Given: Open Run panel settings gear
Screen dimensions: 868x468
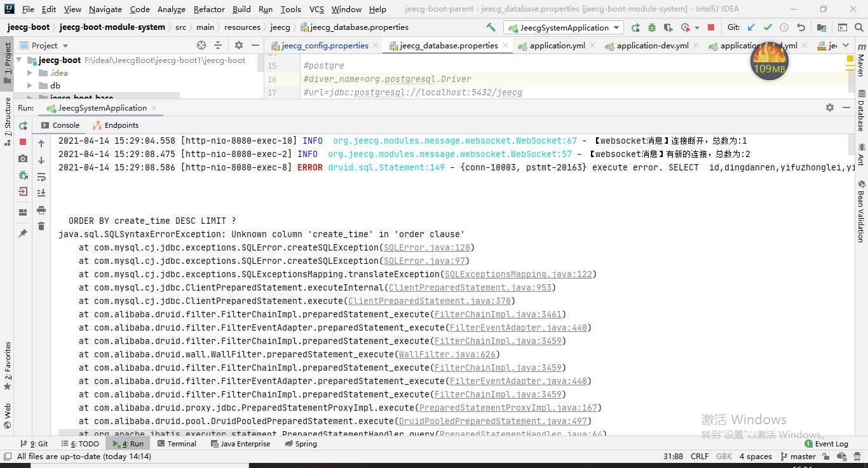Looking at the screenshot, I should coord(830,107).
